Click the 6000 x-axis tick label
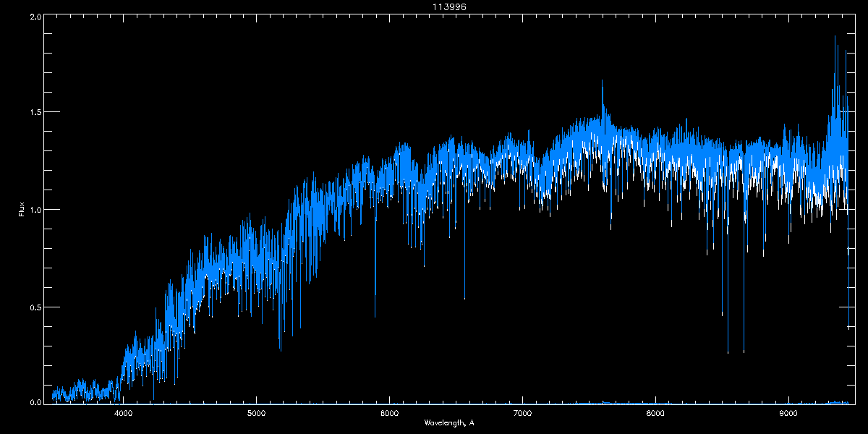 (390, 413)
